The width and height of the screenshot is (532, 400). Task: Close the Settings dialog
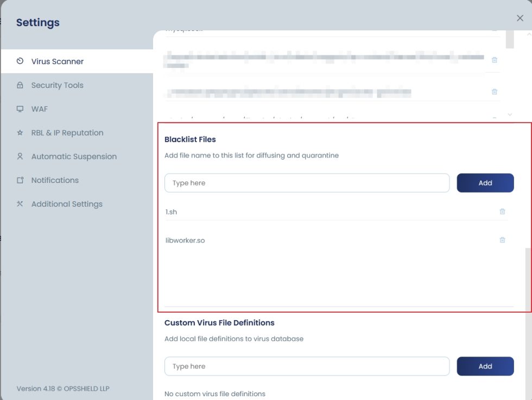coord(520,18)
